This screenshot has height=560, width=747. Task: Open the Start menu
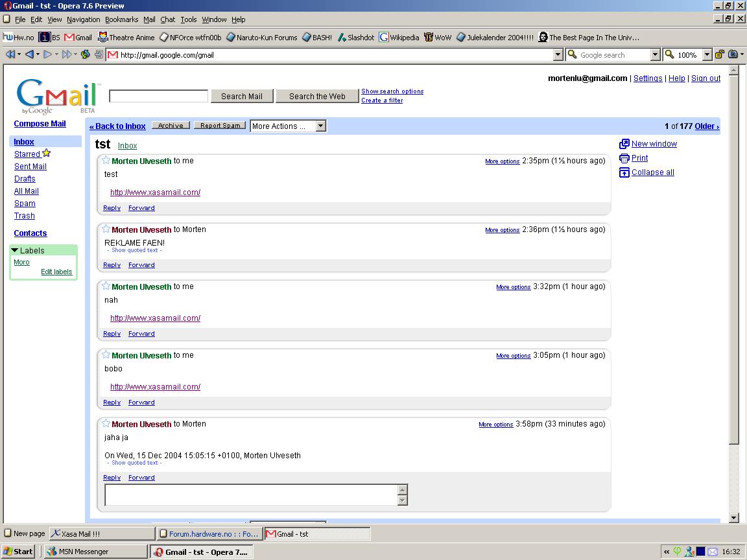coord(18,552)
